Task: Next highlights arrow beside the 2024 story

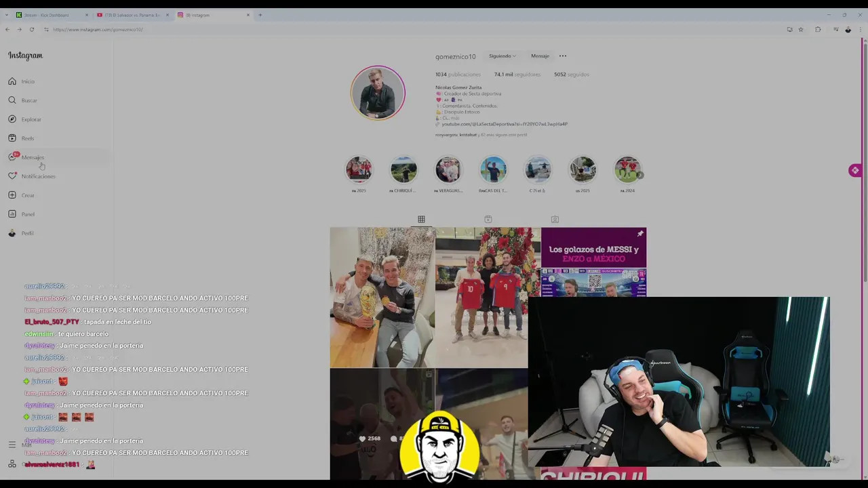Action: 640,176
